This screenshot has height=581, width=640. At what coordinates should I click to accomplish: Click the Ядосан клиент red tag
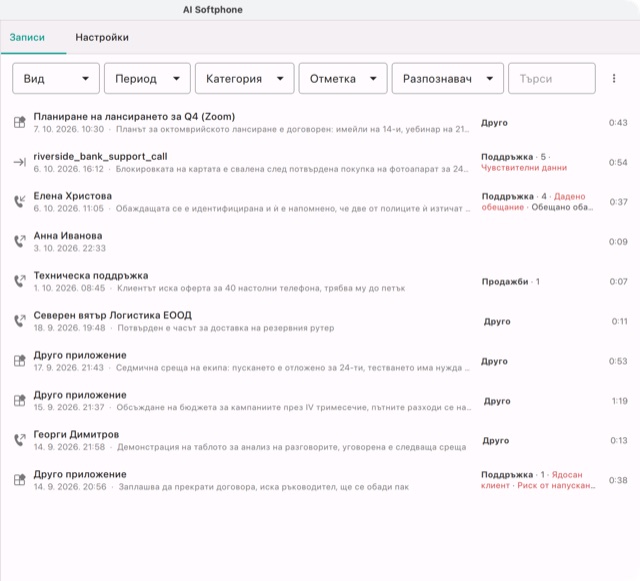point(532,480)
